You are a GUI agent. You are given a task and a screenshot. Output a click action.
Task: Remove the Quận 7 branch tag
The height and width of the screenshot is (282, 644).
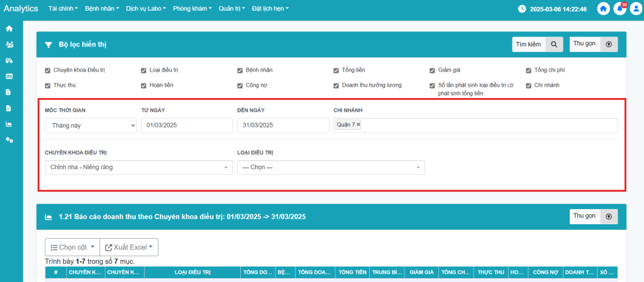[x=358, y=125]
